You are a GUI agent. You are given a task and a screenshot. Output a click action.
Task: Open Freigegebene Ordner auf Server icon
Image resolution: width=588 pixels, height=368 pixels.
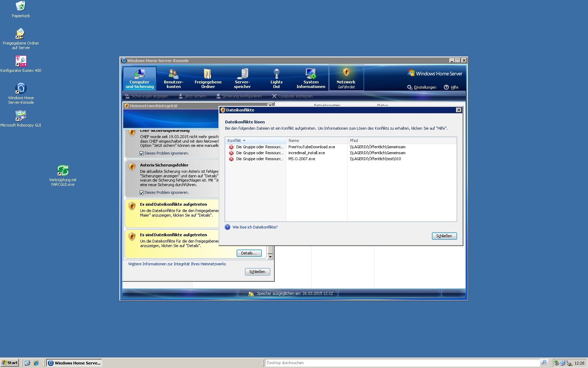click(21, 39)
